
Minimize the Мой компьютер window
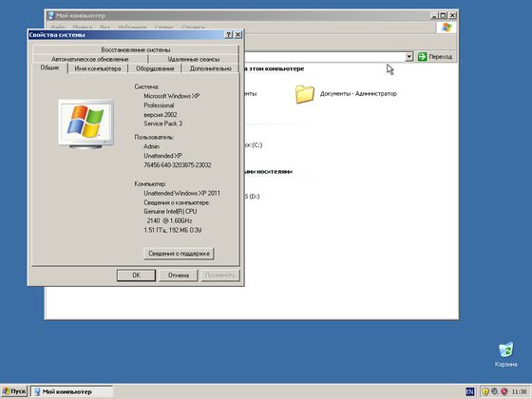pyautogui.click(x=434, y=15)
